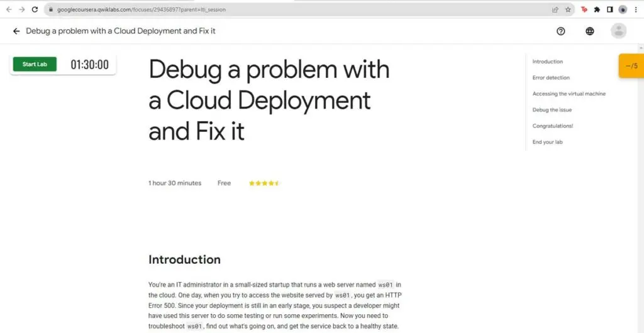Click the Introduction section heading
644x333 pixels.
[x=184, y=259]
